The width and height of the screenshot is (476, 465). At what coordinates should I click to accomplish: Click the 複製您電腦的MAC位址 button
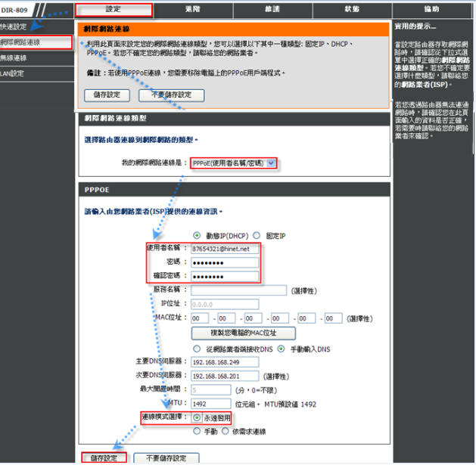243,333
